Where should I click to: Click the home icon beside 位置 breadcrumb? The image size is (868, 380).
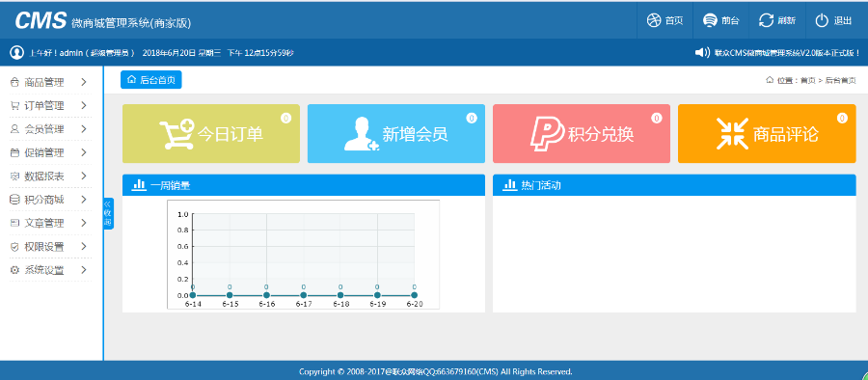click(x=770, y=80)
